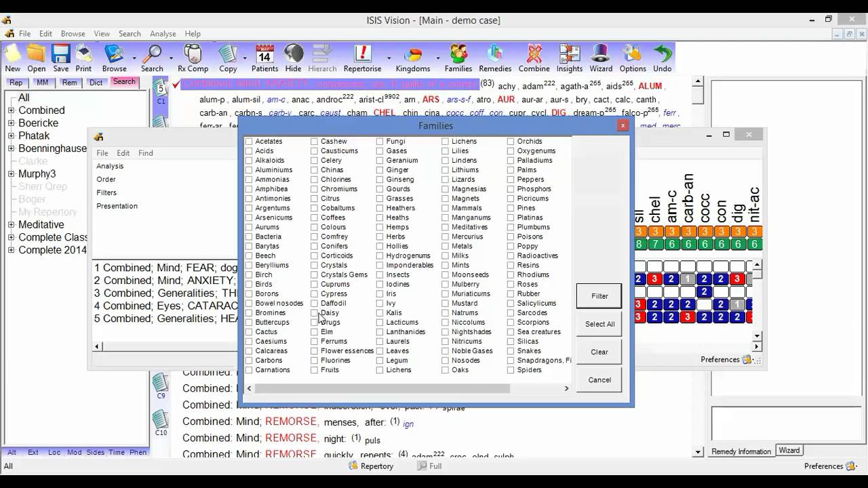The height and width of the screenshot is (488, 868).
Task: Expand the Complete 2014 node
Action: [11, 250]
